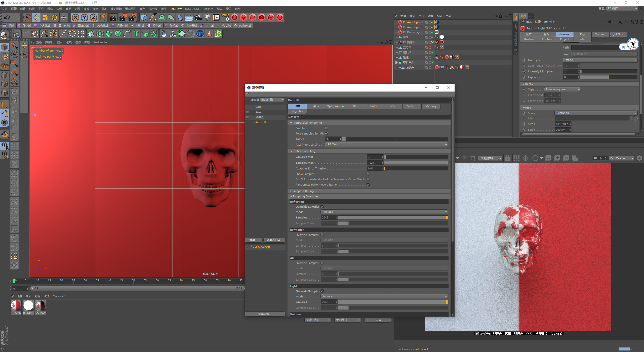Click the 应用 apply button
This screenshot has width=644, height=352.
pos(378,320)
